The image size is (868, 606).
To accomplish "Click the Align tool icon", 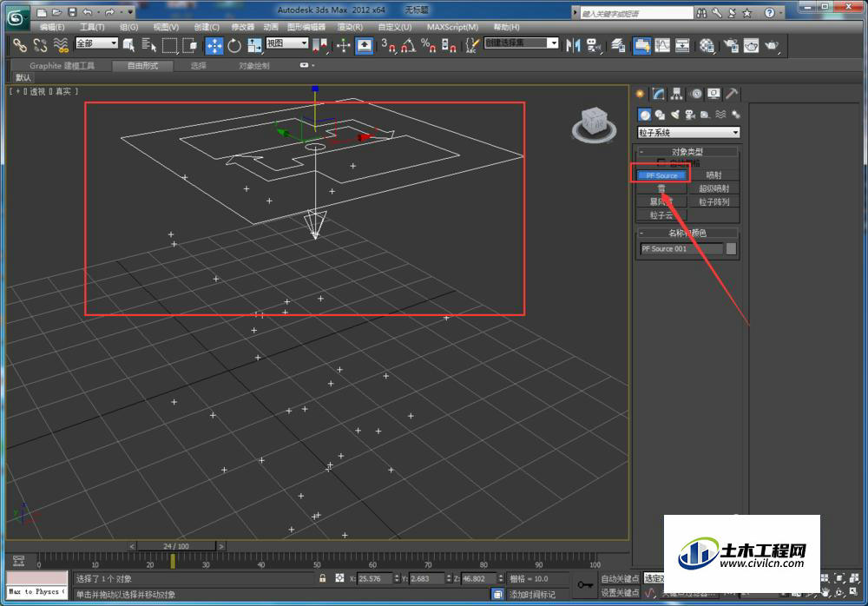I will point(594,45).
